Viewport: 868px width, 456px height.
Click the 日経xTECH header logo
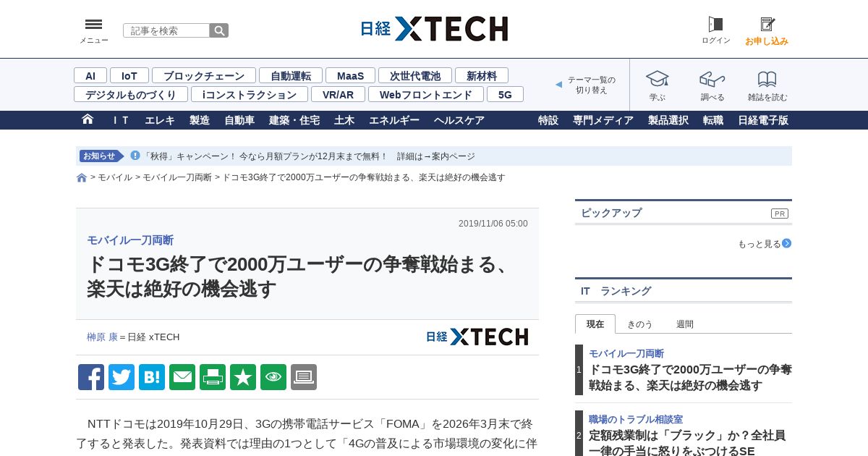click(x=434, y=29)
